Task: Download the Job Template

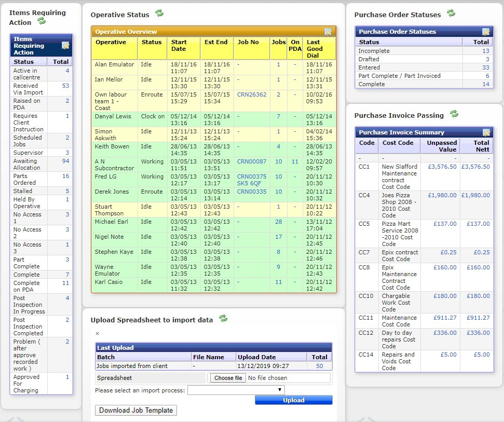Action: click(x=136, y=410)
